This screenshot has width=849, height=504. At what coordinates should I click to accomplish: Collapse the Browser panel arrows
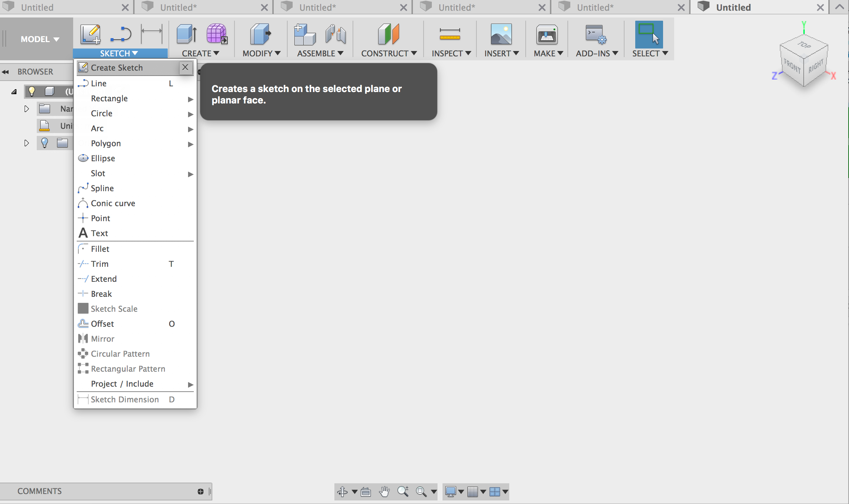(5, 72)
